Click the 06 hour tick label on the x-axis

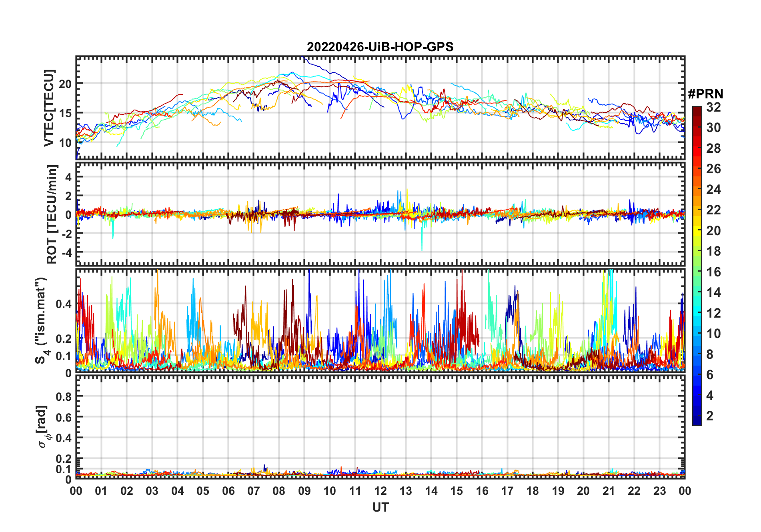pyautogui.click(x=228, y=491)
